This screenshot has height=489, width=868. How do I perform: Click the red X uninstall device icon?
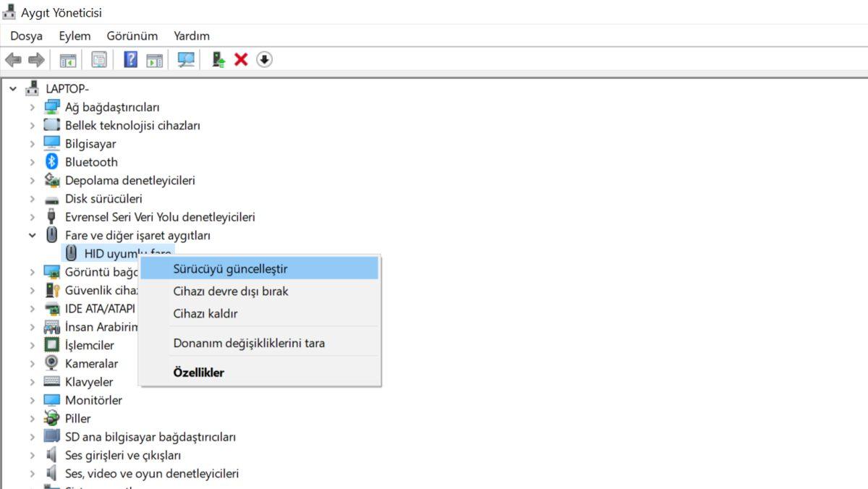pos(241,59)
